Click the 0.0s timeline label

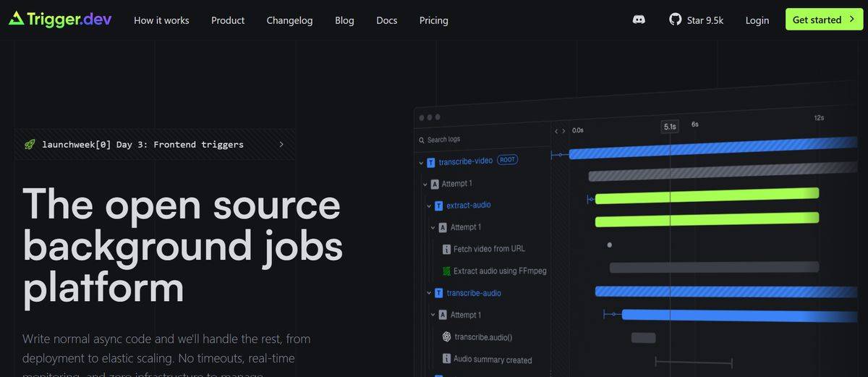tap(578, 131)
